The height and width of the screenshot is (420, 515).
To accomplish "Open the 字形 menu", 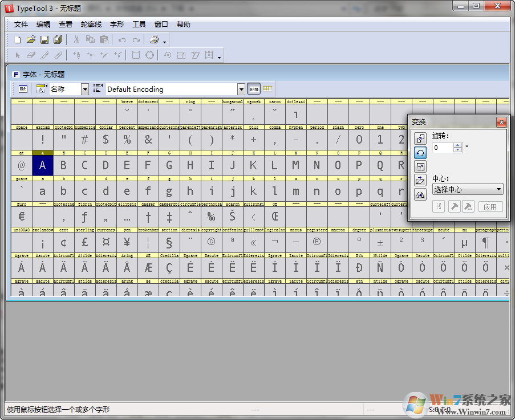I will tap(117, 24).
